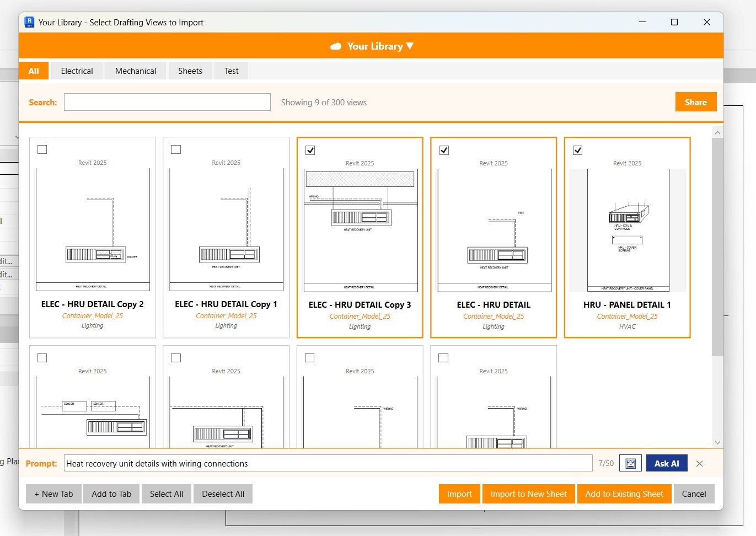The width and height of the screenshot is (756, 536).
Task: Click the Import button
Action: point(459,494)
